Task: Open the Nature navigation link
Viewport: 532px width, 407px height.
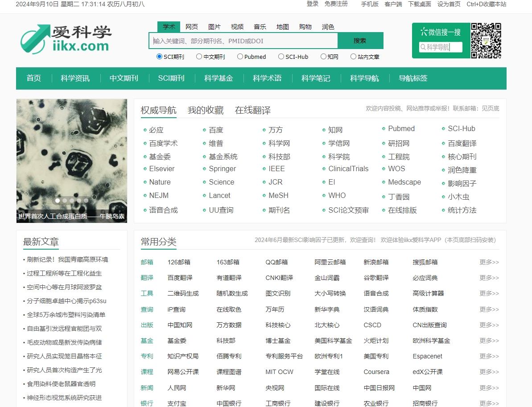Action: point(160,182)
